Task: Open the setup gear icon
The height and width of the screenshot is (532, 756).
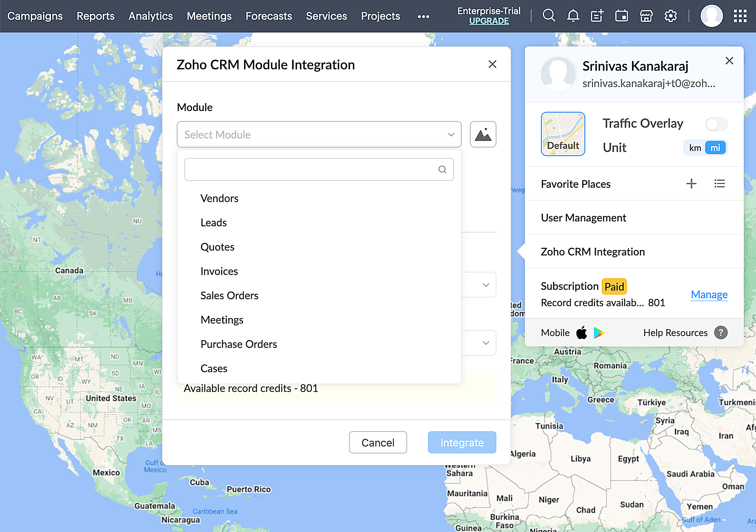Action: [671, 16]
